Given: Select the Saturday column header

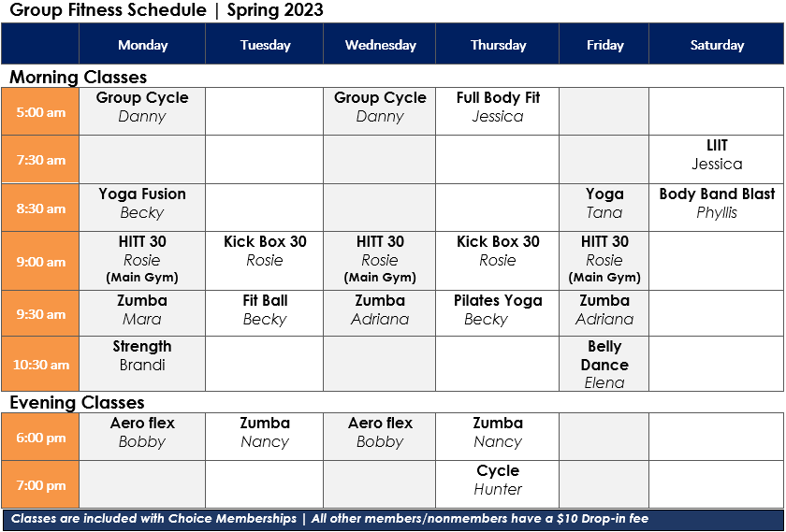Looking at the screenshot, I should tap(717, 45).
